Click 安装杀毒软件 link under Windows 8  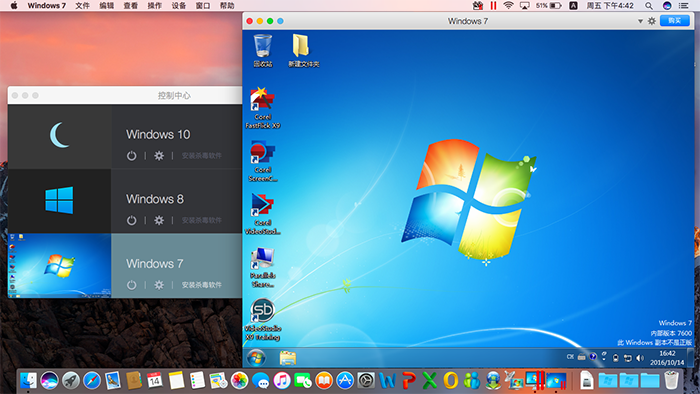[201, 220]
